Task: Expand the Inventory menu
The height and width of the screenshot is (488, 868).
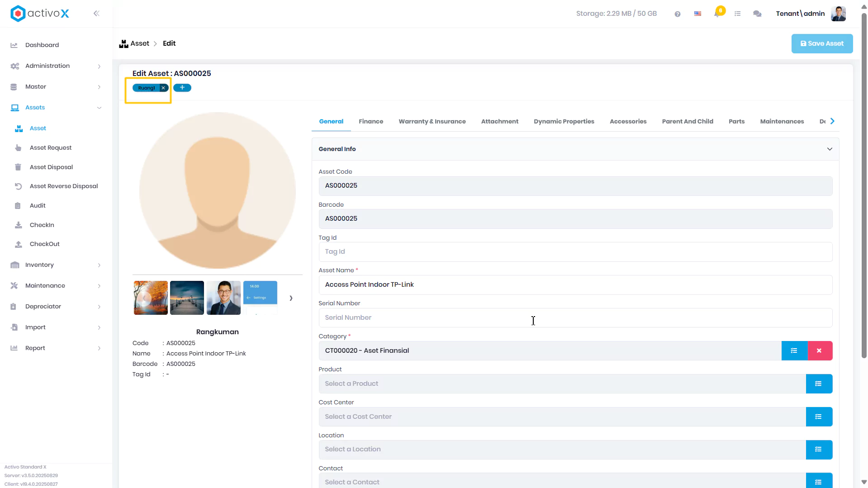Action: 56,265
